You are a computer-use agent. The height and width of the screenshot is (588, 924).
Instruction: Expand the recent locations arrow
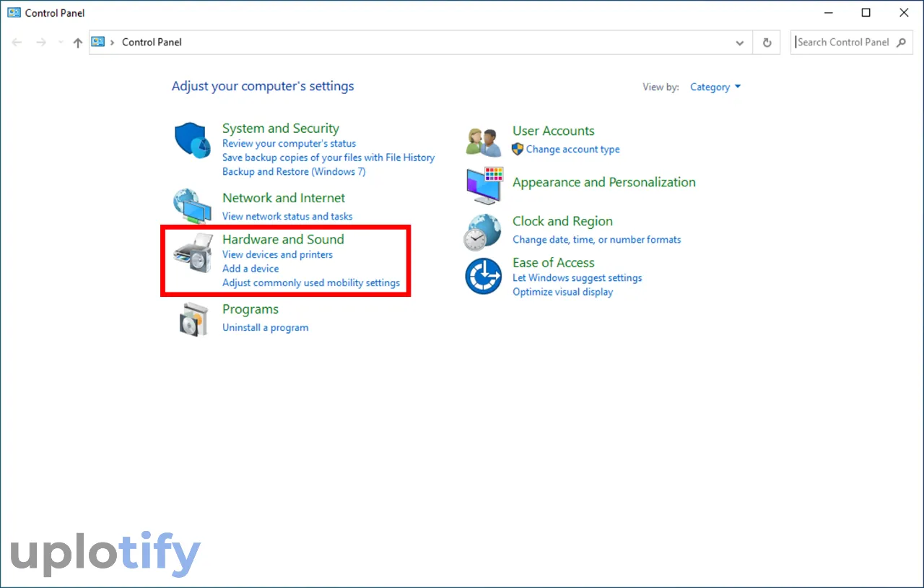pos(61,43)
